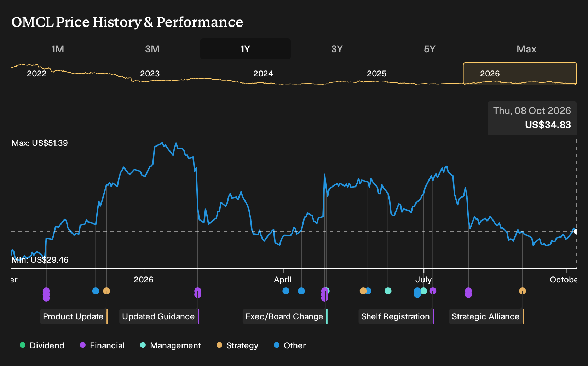Jump to 2025 in the overview chart
This screenshot has height=366, width=588.
point(377,74)
